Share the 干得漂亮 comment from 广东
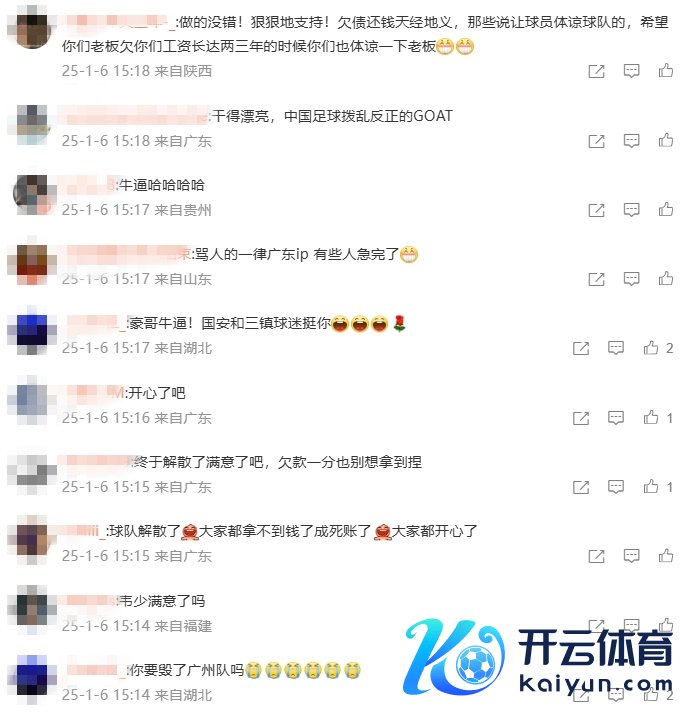 (x=596, y=141)
